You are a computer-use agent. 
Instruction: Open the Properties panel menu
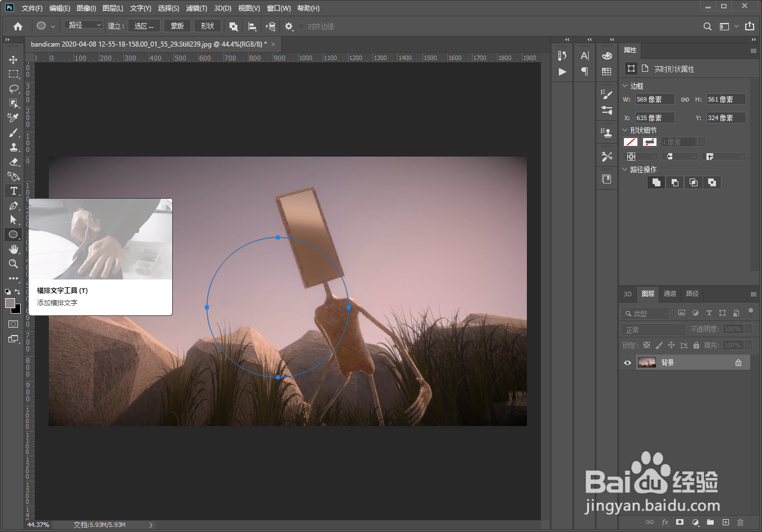tap(754, 51)
